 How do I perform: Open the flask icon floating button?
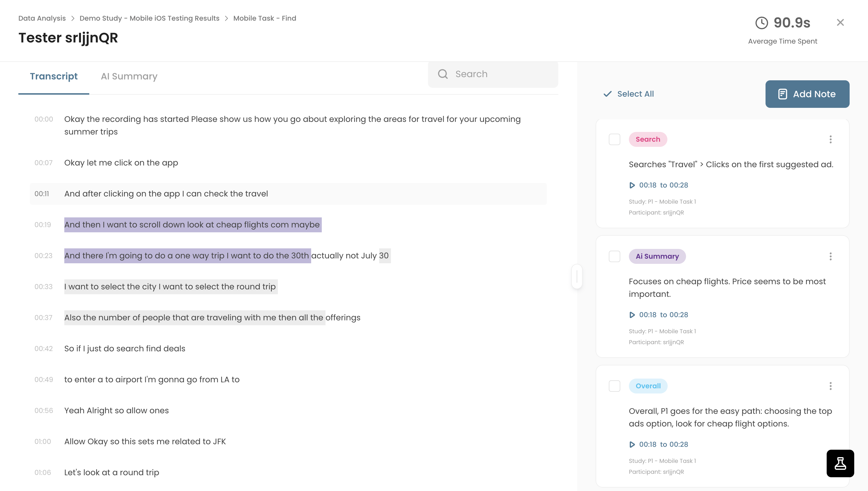pyautogui.click(x=840, y=463)
